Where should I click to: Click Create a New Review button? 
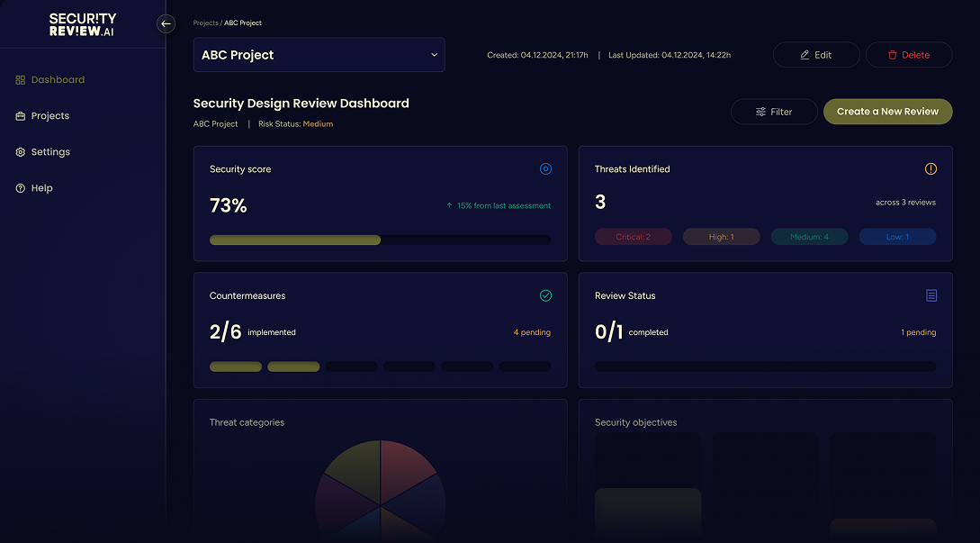[x=887, y=112]
